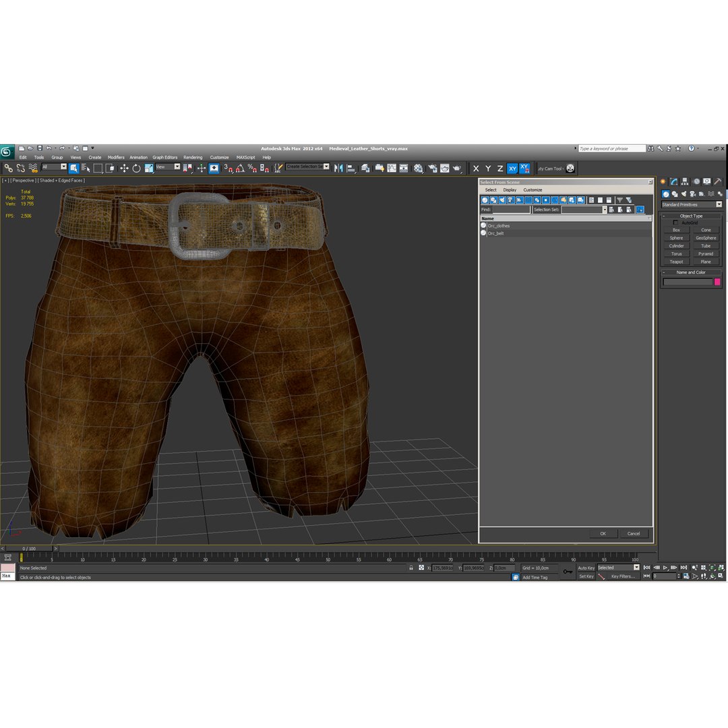Open the 3ds Max application menu logo
The image size is (728, 728).
coord(7,152)
